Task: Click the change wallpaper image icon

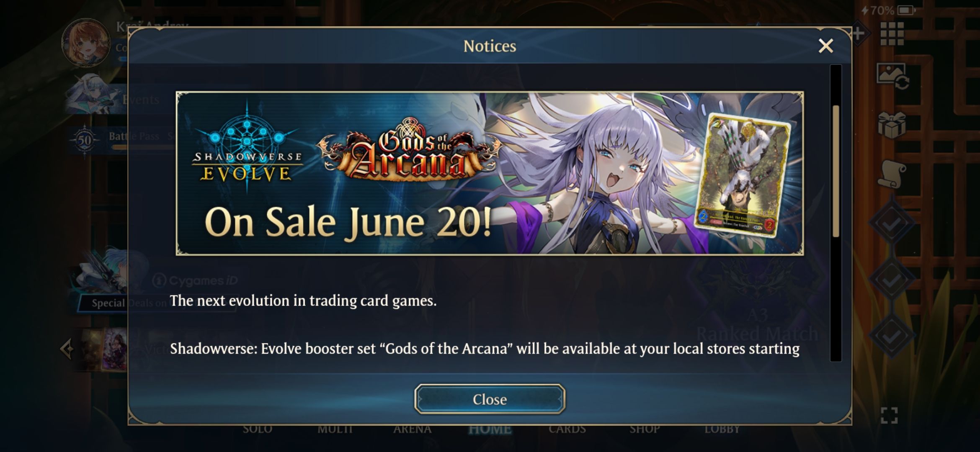Action: [892, 76]
